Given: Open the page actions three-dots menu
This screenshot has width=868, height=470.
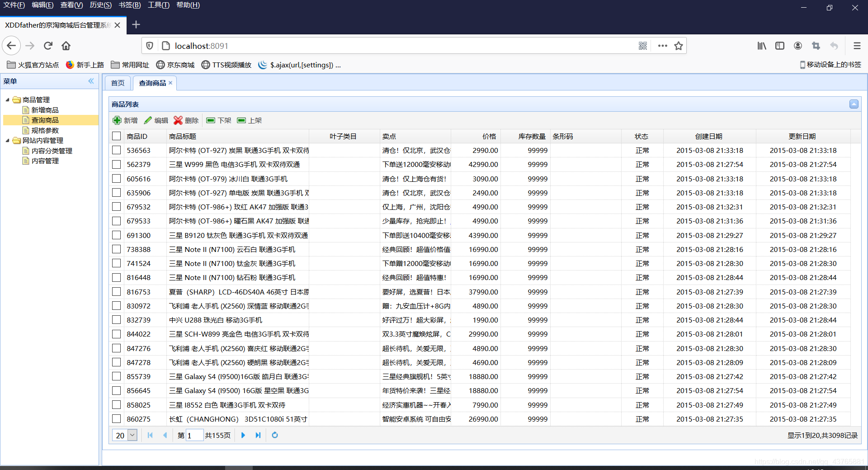Looking at the screenshot, I should click(662, 46).
